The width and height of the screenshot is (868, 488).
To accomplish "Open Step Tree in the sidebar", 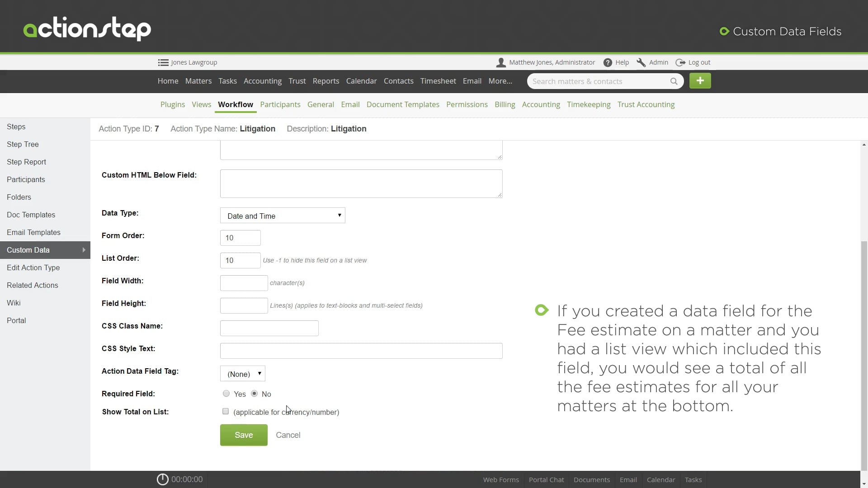I will pos(45,145).
